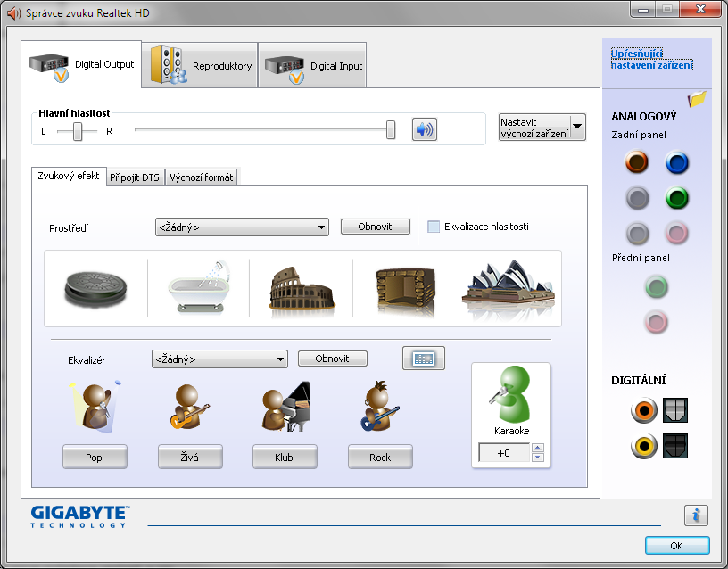Apply the Rock equalizer button
728x569 pixels.
coord(380,458)
